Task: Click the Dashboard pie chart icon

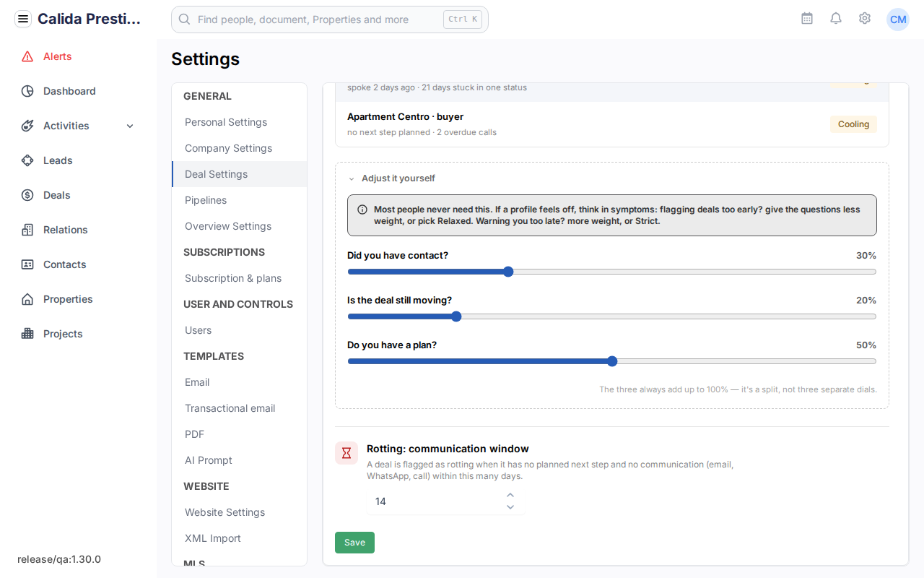Action: point(27,91)
